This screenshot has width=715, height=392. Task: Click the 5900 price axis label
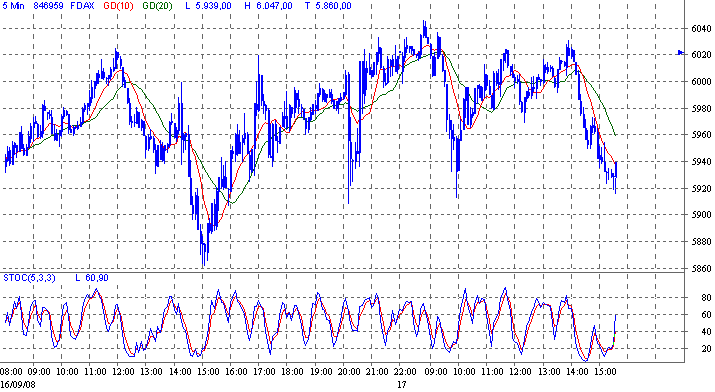pyautogui.click(x=701, y=215)
